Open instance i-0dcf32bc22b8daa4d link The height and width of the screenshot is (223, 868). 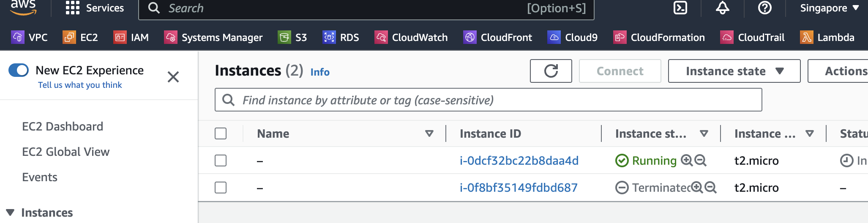click(519, 160)
